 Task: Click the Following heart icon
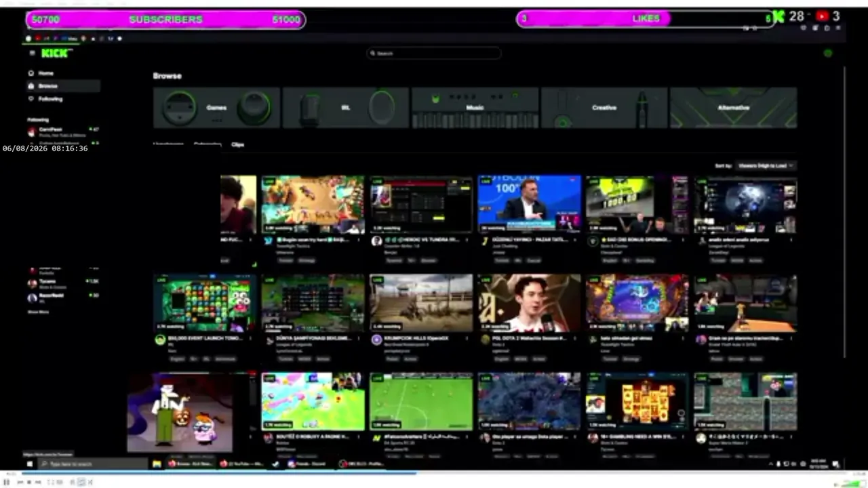[31, 99]
